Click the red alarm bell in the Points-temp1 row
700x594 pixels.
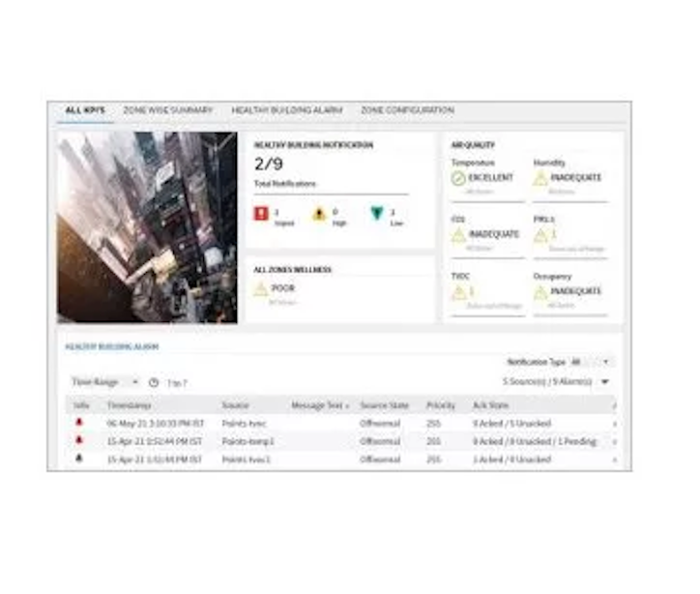(x=79, y=440)
